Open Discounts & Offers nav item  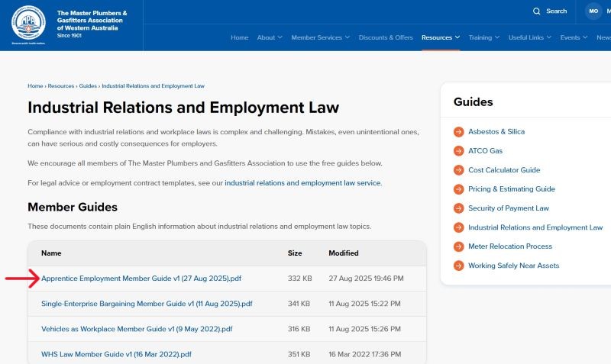tap(386, 37)
